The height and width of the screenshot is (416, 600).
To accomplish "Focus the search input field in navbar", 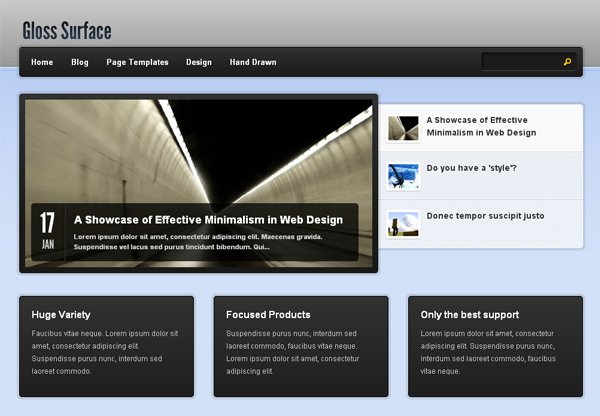I will pos(529,62).
